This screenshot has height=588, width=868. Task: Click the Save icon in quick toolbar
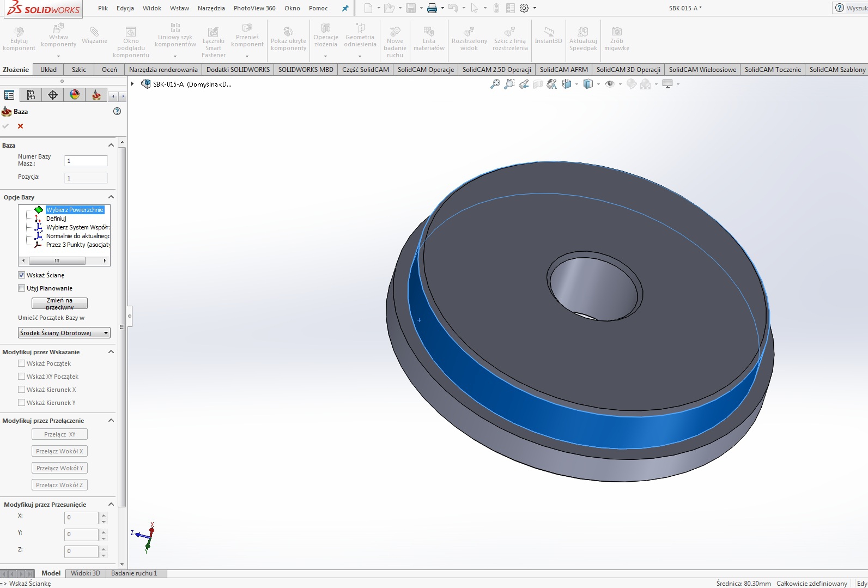pos(411,8)
